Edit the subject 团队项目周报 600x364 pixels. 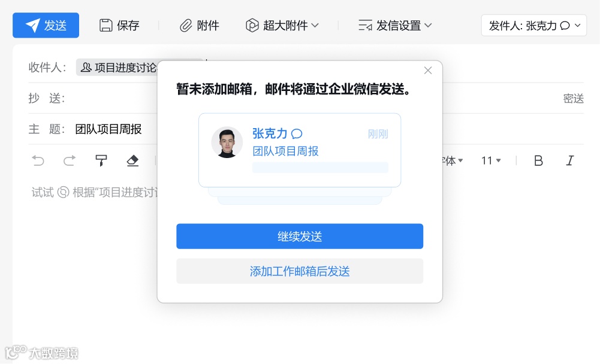(108, 129)
